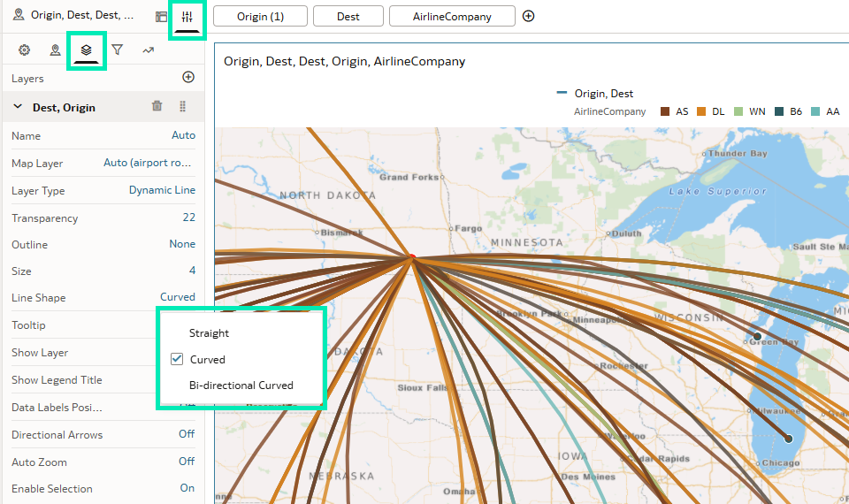
Task: Collapse the Dest, Origin layer section
Action: (18, 107)
